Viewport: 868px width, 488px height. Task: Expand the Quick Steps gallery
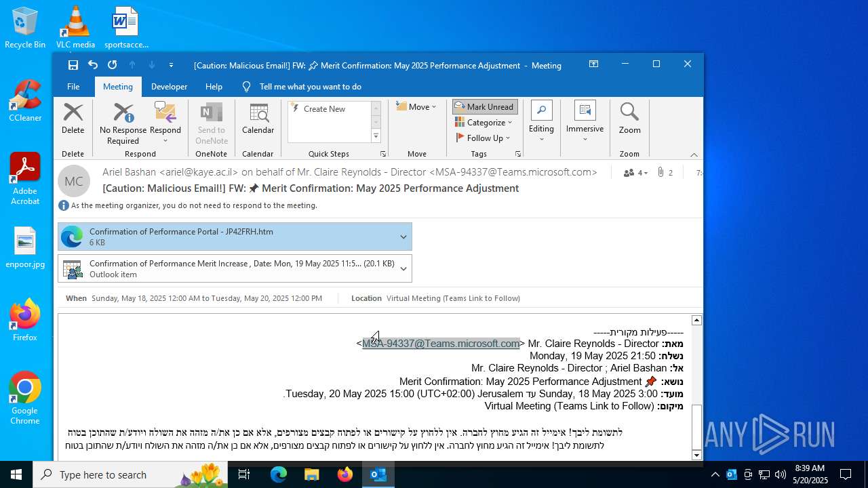[x=376, y=136]
